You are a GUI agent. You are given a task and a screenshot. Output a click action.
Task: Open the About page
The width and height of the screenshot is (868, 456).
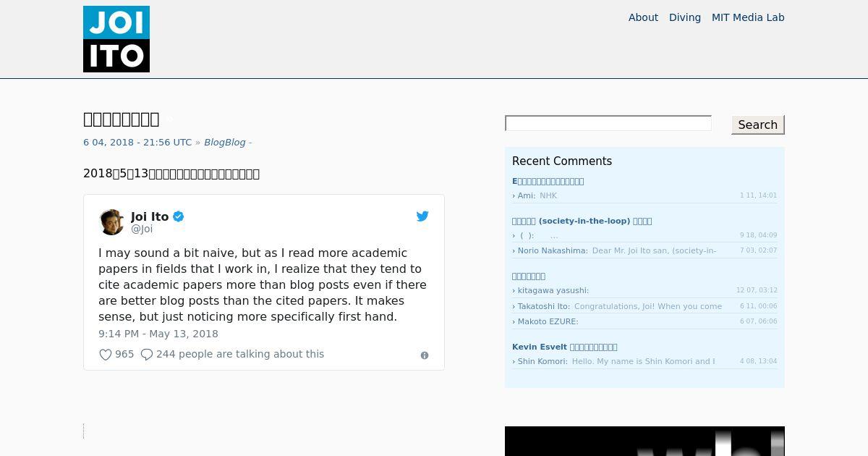pos(643,17)
